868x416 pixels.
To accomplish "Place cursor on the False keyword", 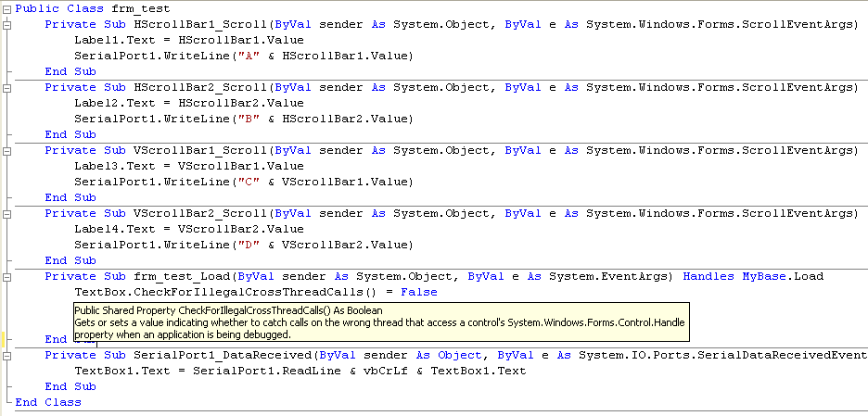I will (x=418, y=292).
